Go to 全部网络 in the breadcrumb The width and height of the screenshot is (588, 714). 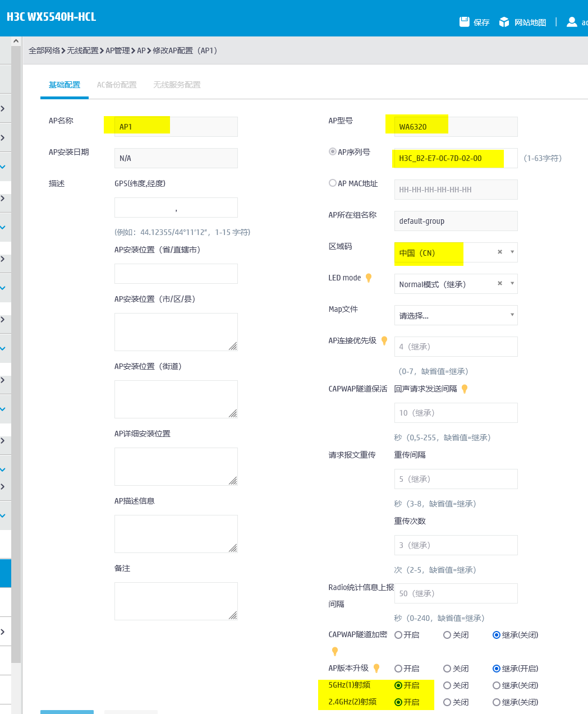44,50
